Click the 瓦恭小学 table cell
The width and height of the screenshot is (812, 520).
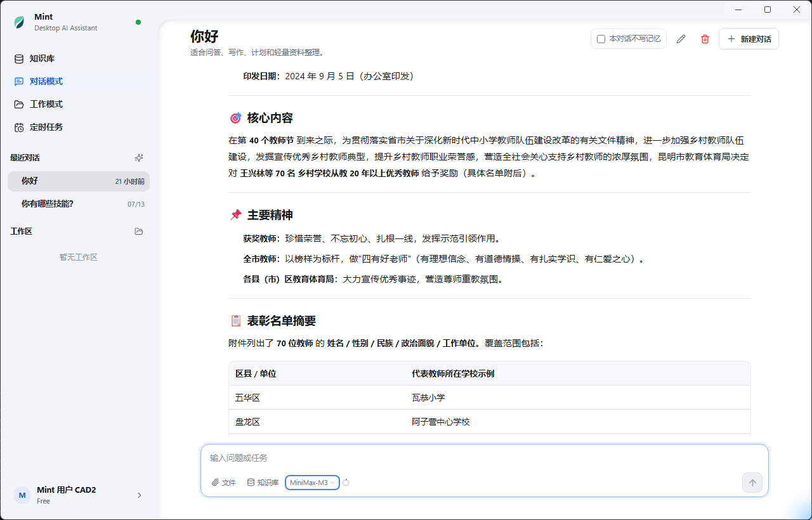point(578,398)
